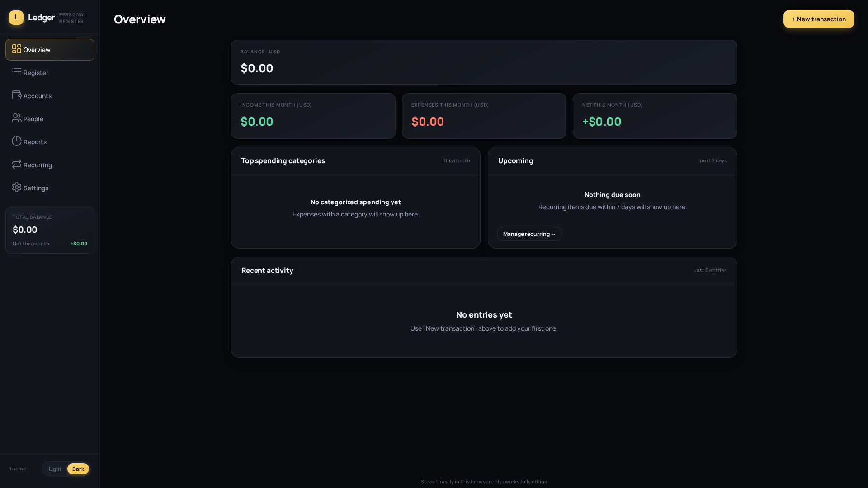The height and width of the screenshot is (488, 868).
Task: Click the 'last 6 entries' label
Action: [x=711, y=270]
